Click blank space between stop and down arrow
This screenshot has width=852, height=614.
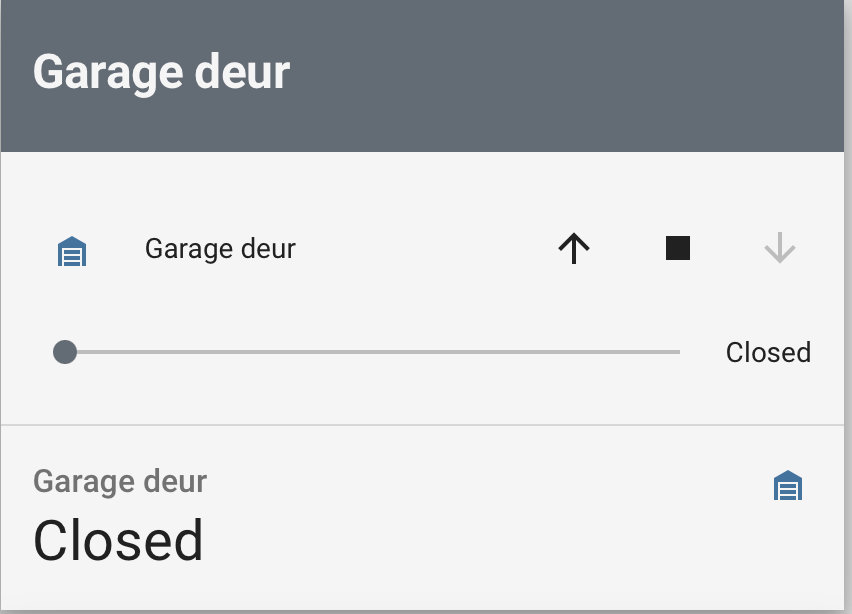(x=727, y=248)
